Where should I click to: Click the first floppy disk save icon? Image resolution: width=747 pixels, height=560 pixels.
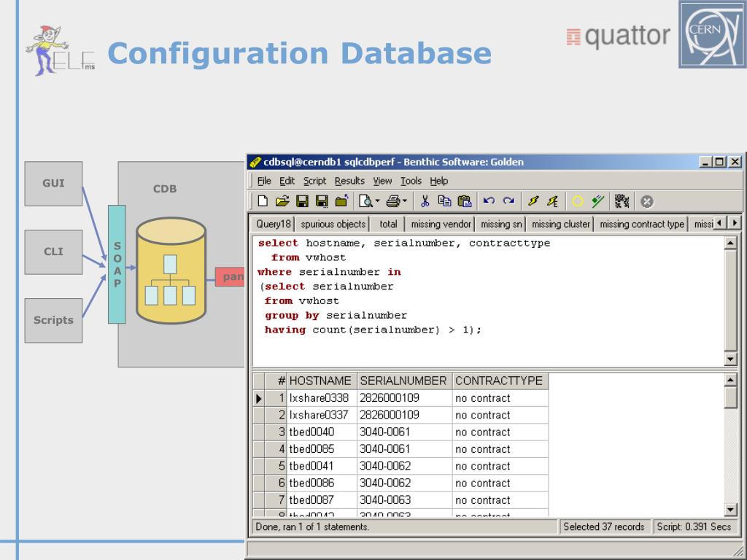(302, 201)
